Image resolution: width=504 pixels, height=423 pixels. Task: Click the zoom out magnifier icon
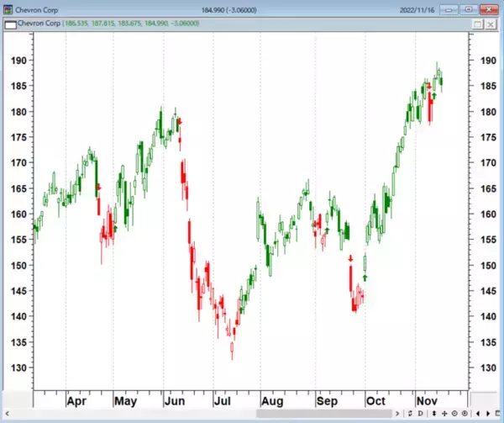point(454,414)
